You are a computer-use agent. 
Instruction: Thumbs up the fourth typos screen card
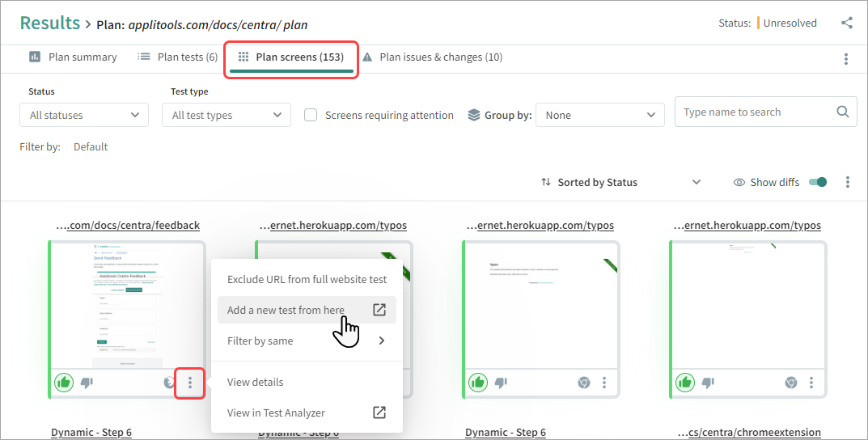coord(685,383)
